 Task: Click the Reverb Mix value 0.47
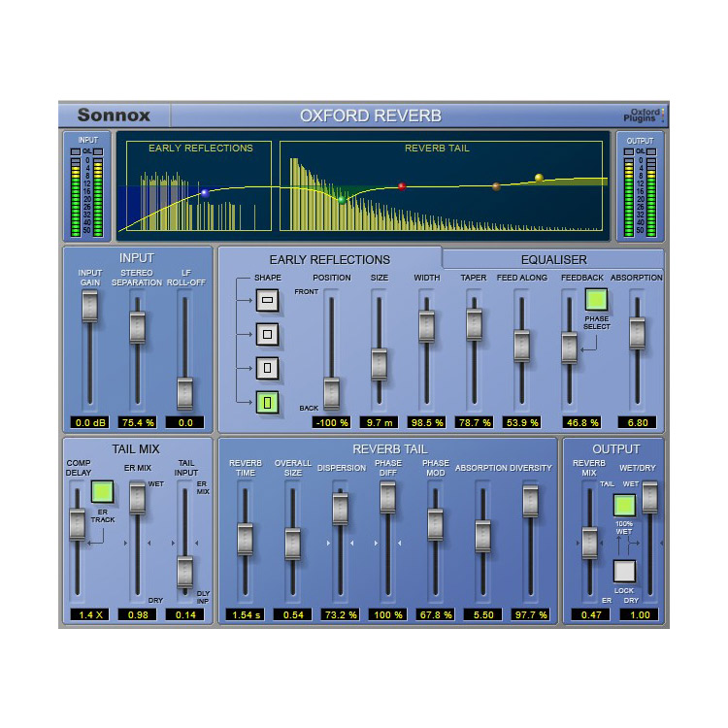pos(590,614)
